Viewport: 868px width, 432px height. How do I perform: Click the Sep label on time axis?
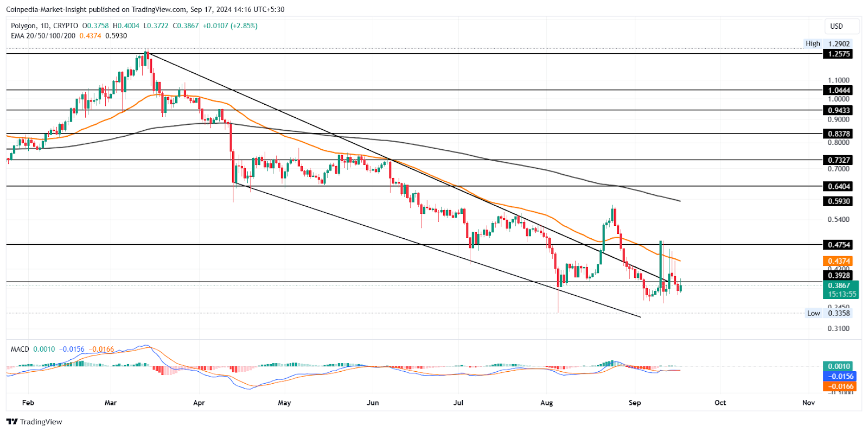(635, 403)
